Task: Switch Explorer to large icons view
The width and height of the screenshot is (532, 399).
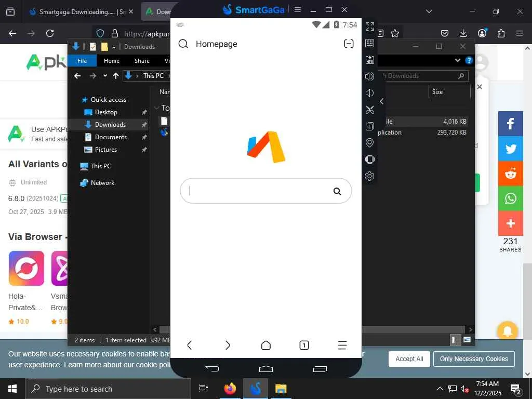Action: point(467,340)
